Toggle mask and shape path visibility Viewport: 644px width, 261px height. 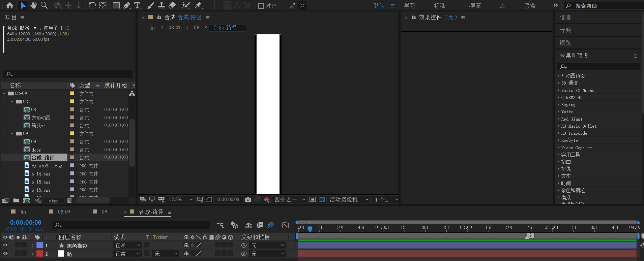(209, 199)
